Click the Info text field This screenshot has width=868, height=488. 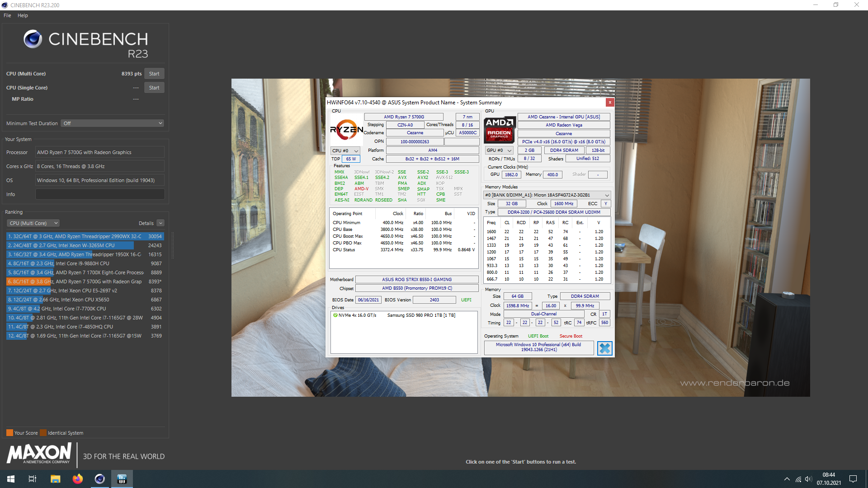100,194
